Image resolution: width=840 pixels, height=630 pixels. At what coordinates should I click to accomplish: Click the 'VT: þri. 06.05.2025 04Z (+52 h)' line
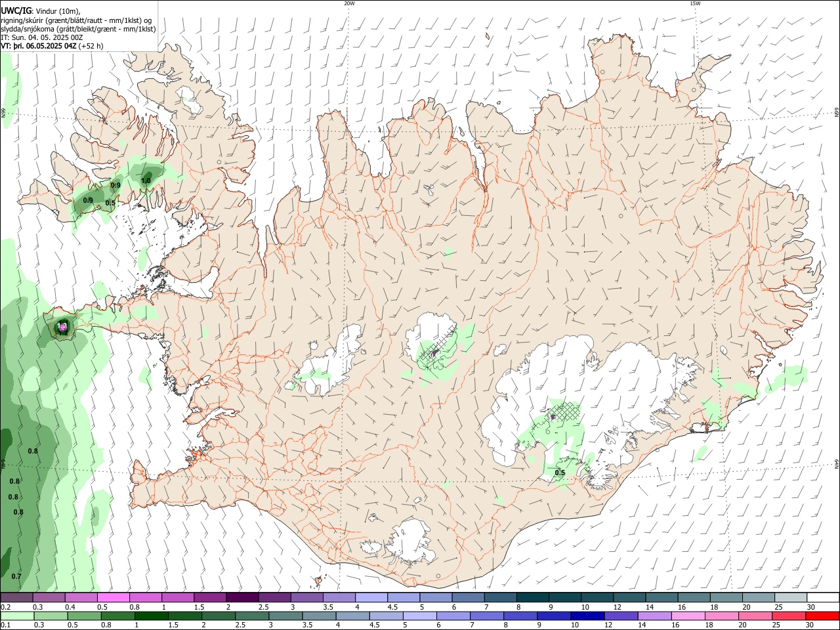click(x=52, y=46)
